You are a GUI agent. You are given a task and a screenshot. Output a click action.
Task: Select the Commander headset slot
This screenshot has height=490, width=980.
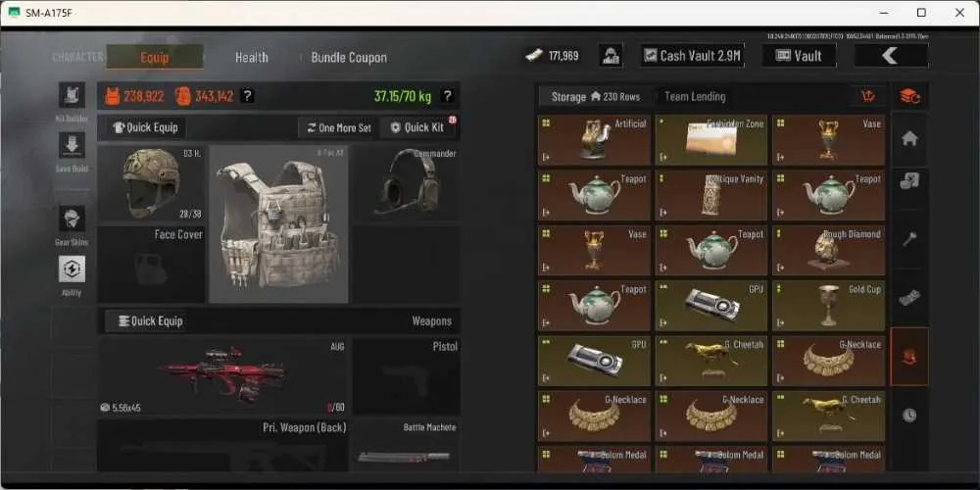coord(407,184)
